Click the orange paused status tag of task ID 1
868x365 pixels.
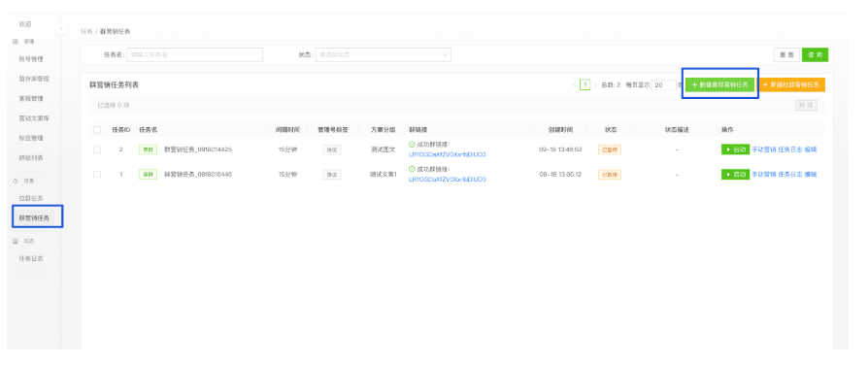point(610,175)
